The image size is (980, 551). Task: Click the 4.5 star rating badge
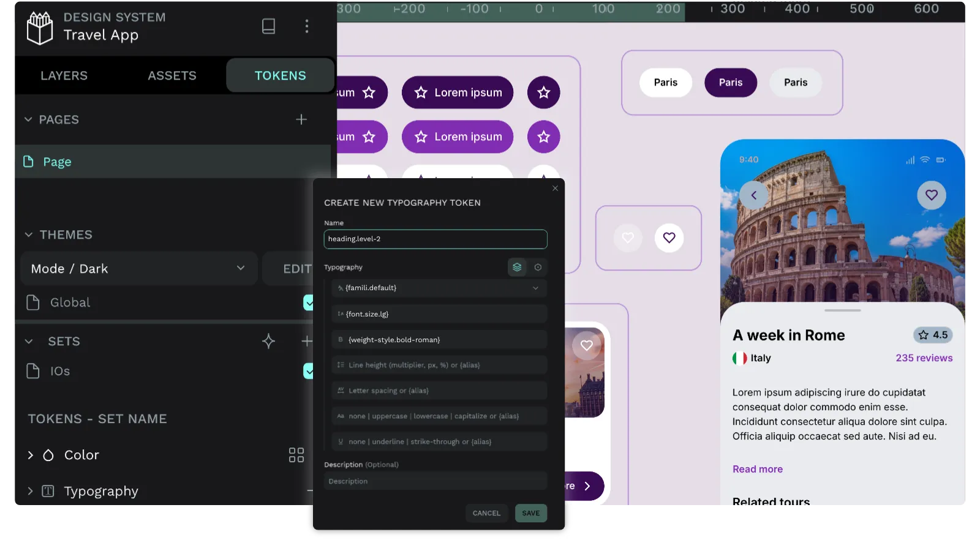coord(933,335)
